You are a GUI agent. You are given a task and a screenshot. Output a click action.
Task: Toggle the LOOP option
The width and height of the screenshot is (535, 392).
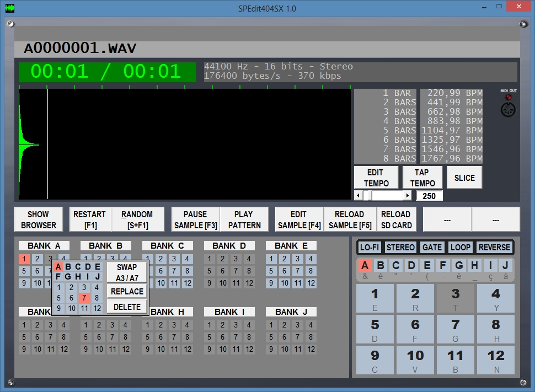(x=461, y=248)
